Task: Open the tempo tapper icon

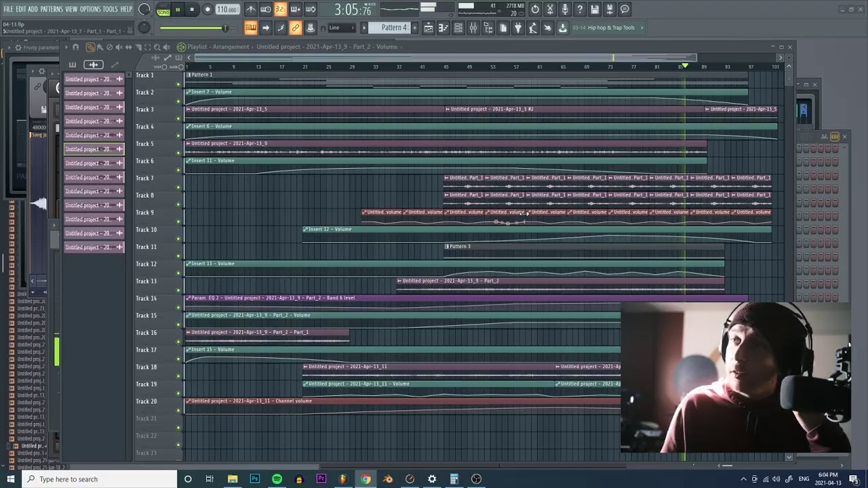Action: 533,28
